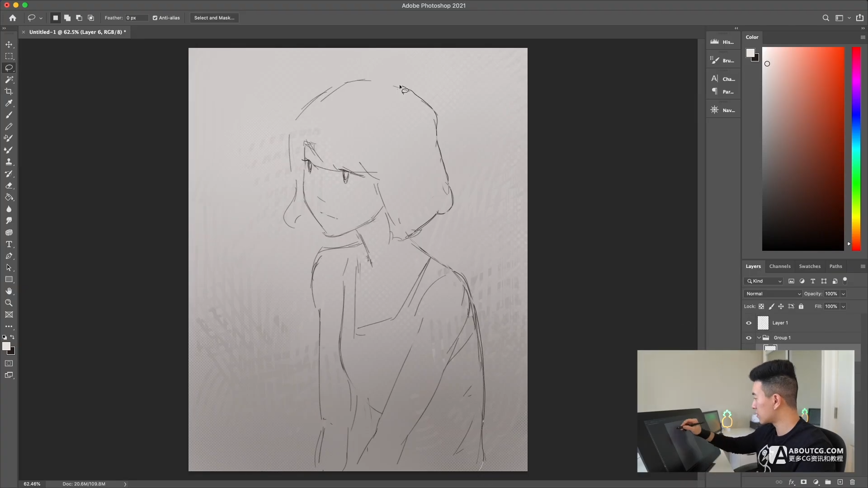868x488 pixels.
Task: Select the Eyedropper tool
Action: pyautogui.click(x=9, y=103)
